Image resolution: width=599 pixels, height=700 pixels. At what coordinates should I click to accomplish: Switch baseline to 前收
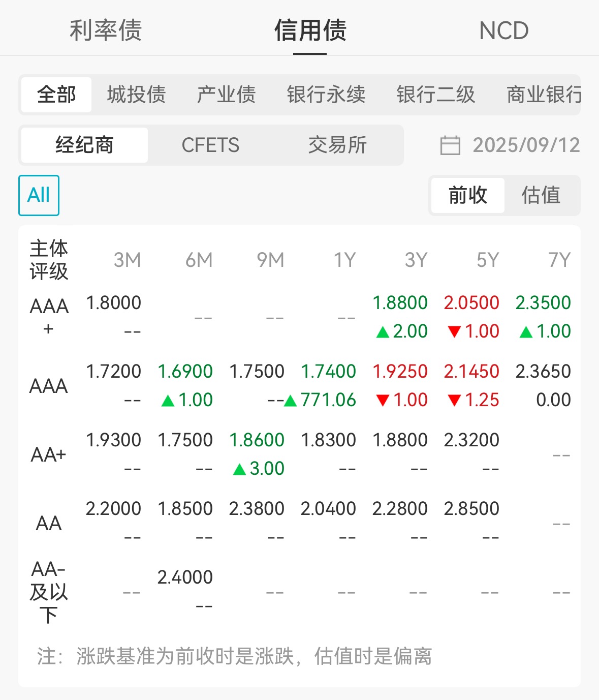[468, 195]
